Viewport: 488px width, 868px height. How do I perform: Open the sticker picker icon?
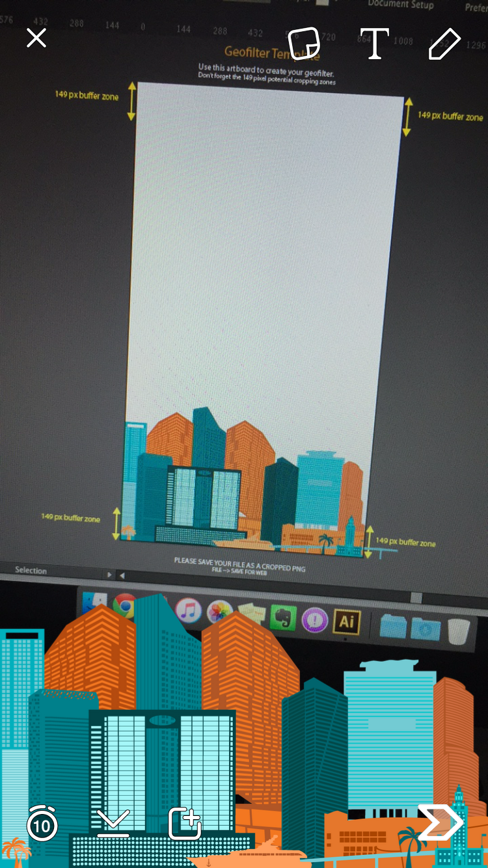pyautogui.click(x=304, y=44)
